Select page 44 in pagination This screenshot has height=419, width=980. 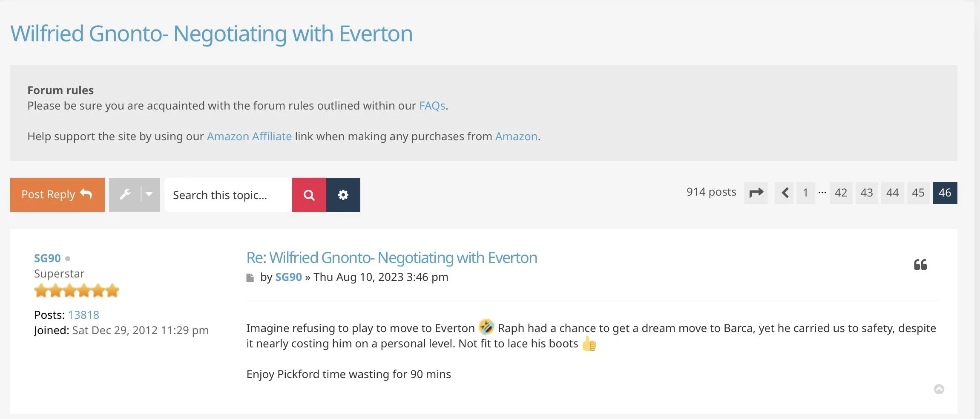click(x=892, y=193)
